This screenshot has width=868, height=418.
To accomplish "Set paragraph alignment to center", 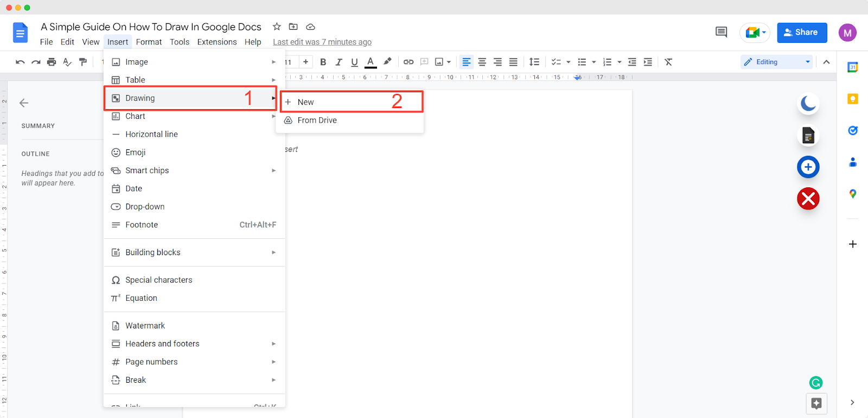I will (x=482, y=62).
